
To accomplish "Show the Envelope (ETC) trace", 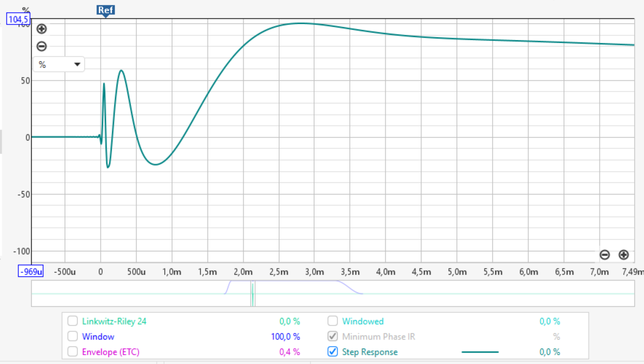I will pyautogui.click(x=73, y=352).
